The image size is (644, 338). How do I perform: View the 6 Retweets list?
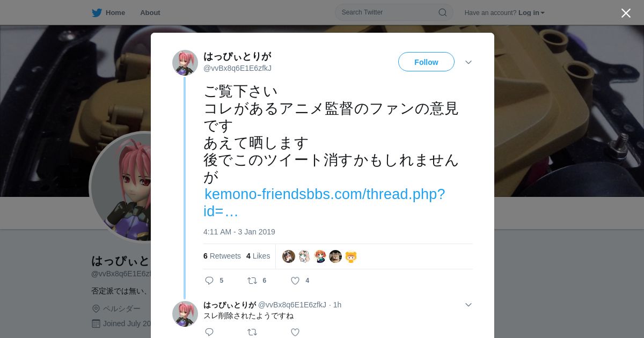(222, 256)
